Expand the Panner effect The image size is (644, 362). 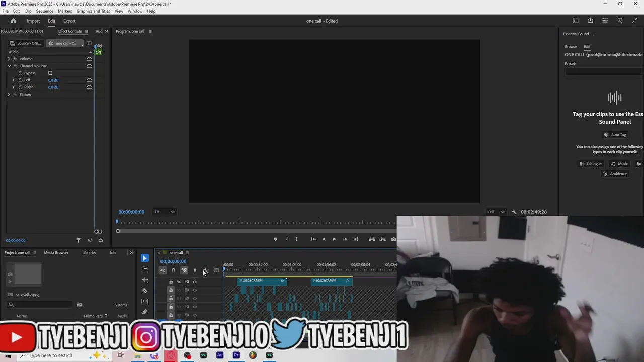coord(9,94)
